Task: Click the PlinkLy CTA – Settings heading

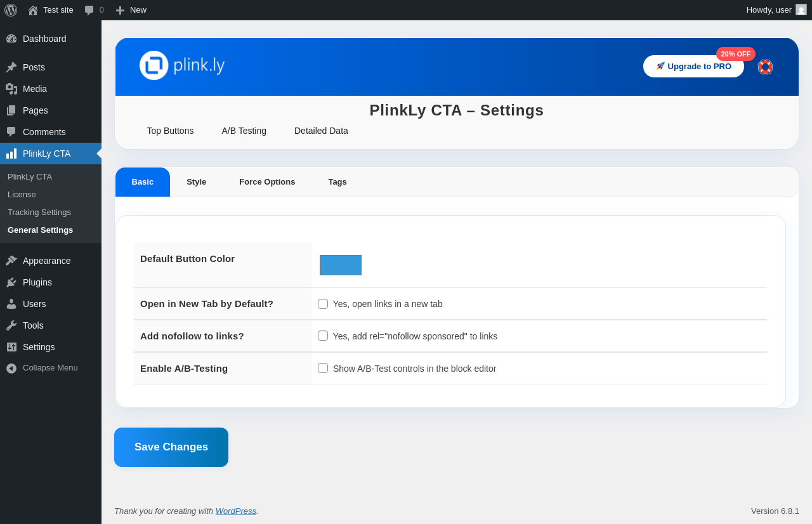Action: click(457, 110)
